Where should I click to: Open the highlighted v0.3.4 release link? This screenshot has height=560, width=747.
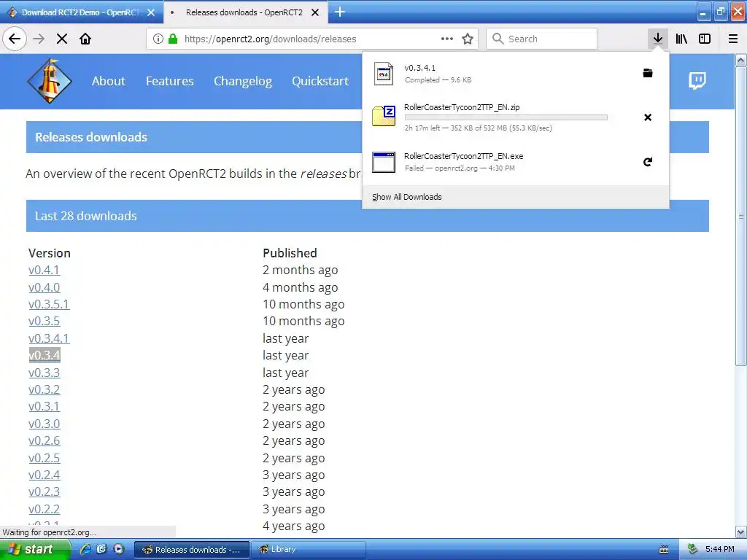(44, 355)
